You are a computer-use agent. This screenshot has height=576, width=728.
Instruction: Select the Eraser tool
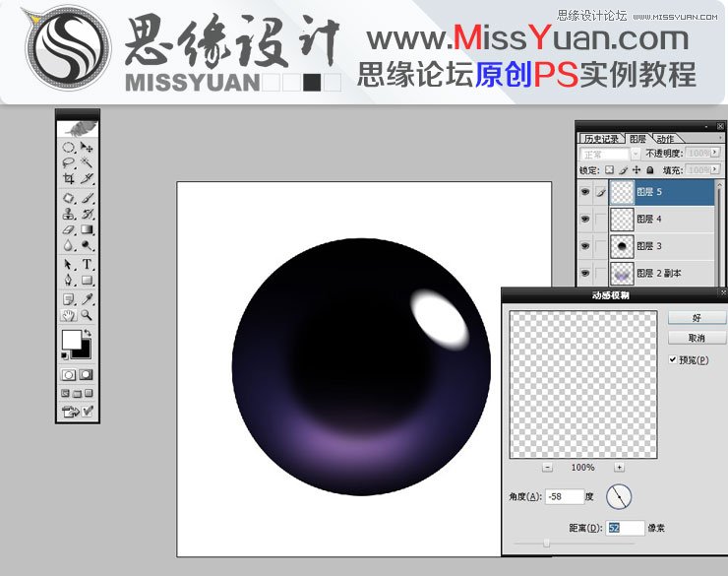point(69,229)
